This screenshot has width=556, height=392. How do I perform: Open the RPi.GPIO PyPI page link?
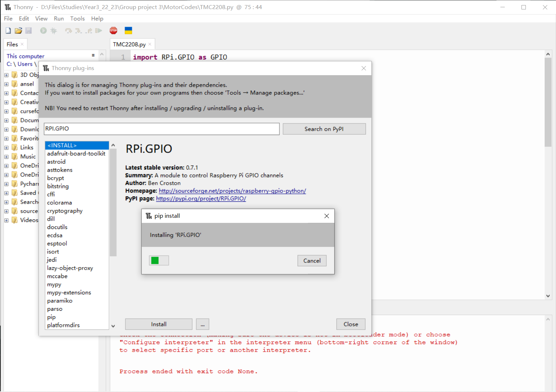click(201, 199)
